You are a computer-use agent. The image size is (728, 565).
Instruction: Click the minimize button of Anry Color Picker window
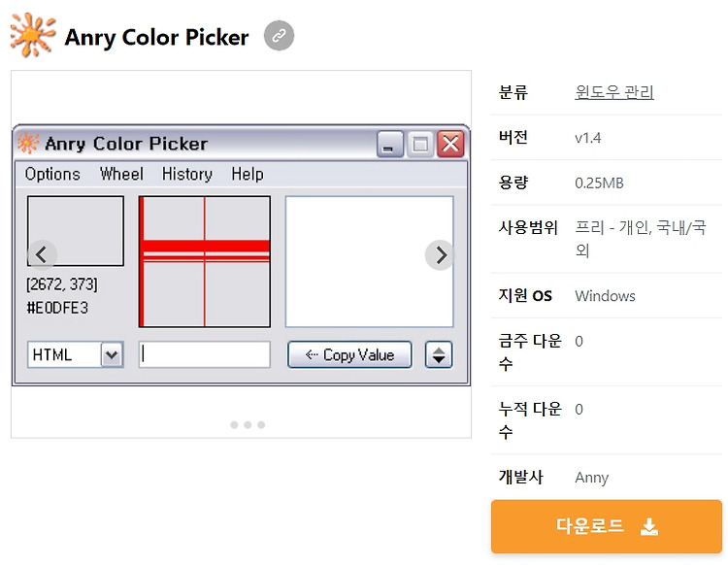[x=389, y=144]
